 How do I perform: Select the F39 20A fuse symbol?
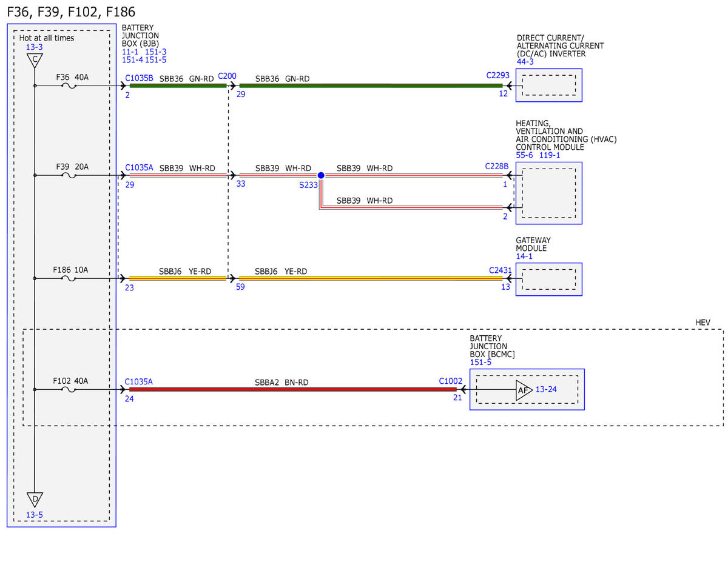tap(69, 175)
